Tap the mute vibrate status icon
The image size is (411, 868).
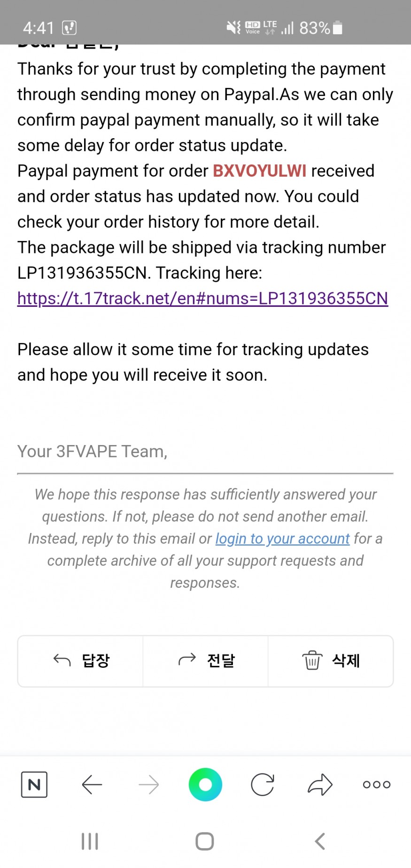tap(233, 28)
